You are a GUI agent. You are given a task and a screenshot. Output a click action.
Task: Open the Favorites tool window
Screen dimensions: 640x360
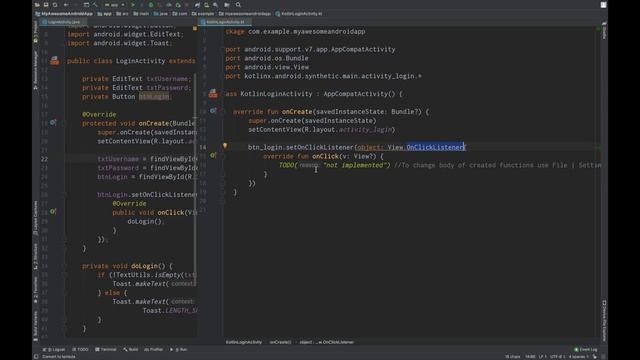point(36,291)
